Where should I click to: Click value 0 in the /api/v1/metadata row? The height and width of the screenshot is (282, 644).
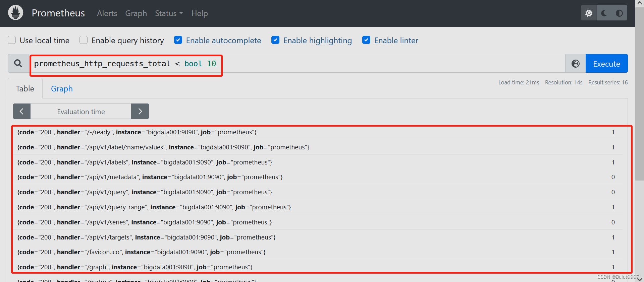pyautogui.click(x=613, y=177)
